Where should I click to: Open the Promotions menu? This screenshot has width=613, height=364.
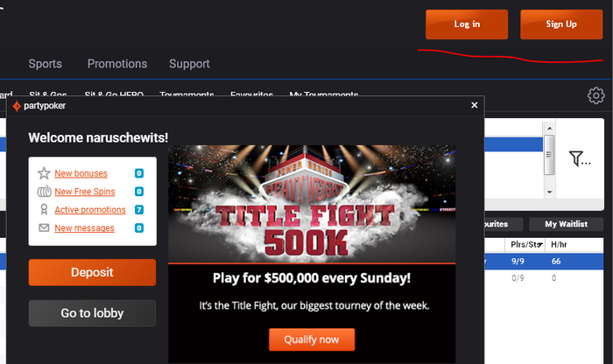tap(117, 64)
